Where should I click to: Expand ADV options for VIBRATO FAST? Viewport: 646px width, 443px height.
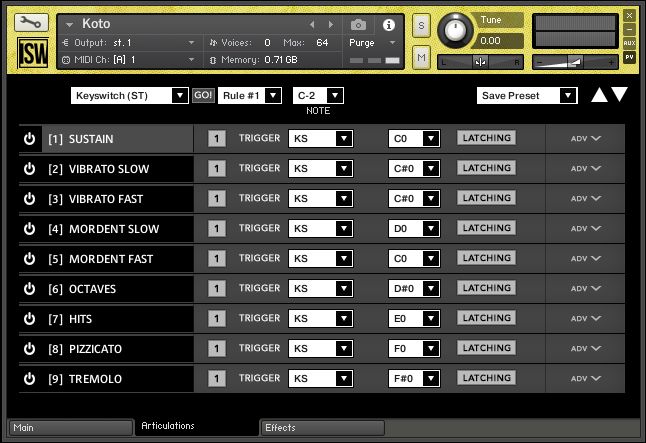pyautogui.click(x=586, y=199)
